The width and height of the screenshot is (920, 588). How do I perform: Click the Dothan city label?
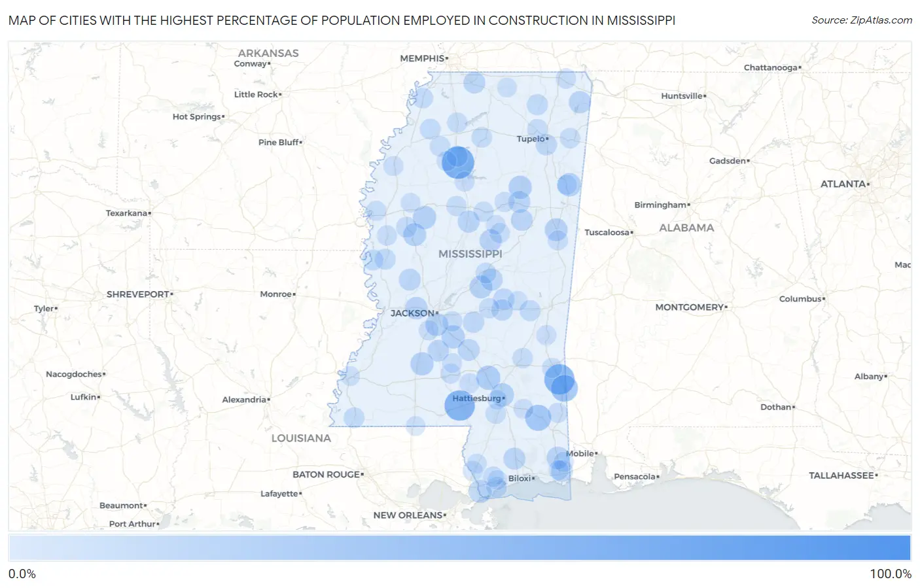click(x=776, y=407)
